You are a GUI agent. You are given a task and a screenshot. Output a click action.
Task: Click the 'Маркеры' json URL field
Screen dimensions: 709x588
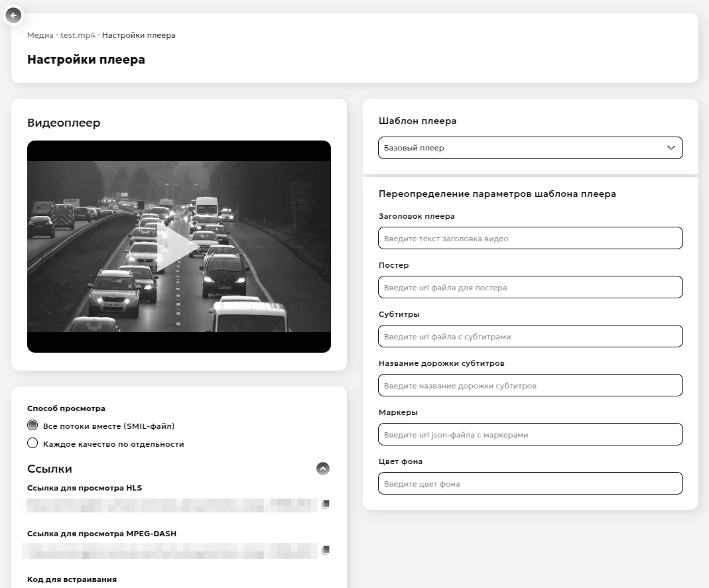point(530,434)
